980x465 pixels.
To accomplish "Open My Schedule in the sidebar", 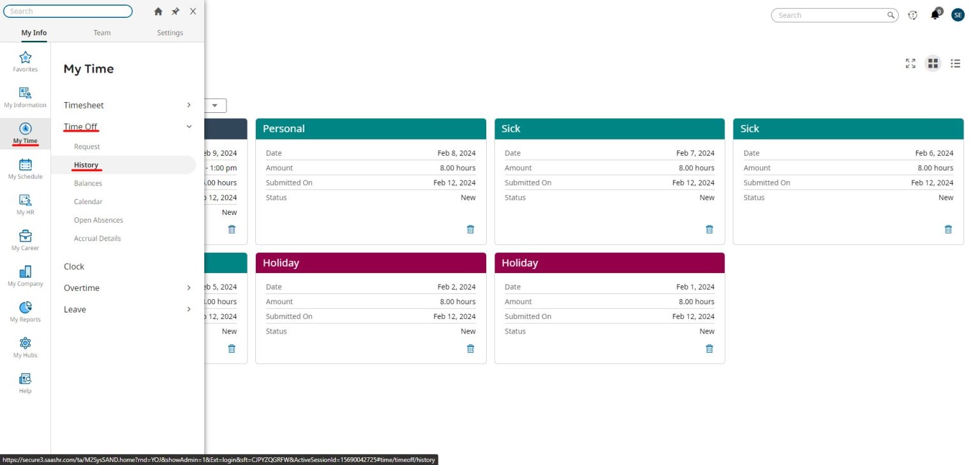I will pyautogui.click(x=25, y=168).
